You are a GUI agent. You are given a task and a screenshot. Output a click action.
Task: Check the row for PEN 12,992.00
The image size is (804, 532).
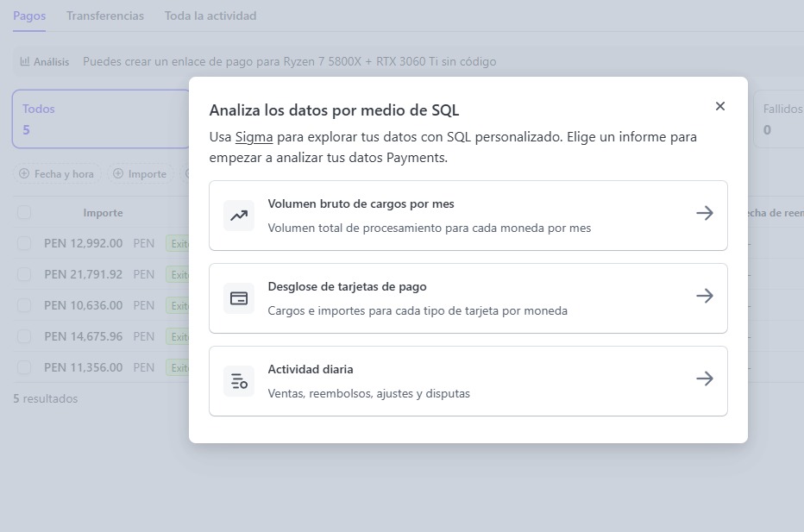coord(24,243)
